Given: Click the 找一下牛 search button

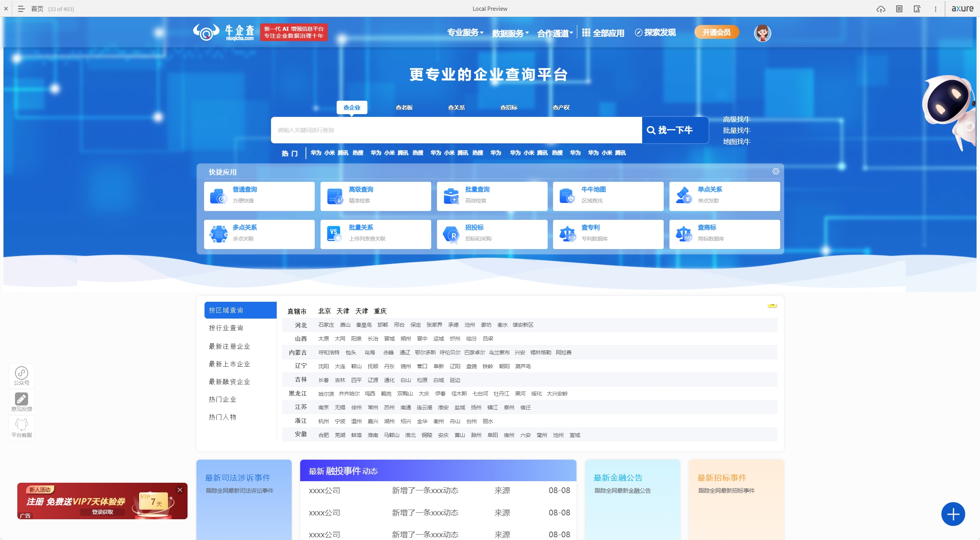Looking at the screenshot, I should (x=675, y=130).
